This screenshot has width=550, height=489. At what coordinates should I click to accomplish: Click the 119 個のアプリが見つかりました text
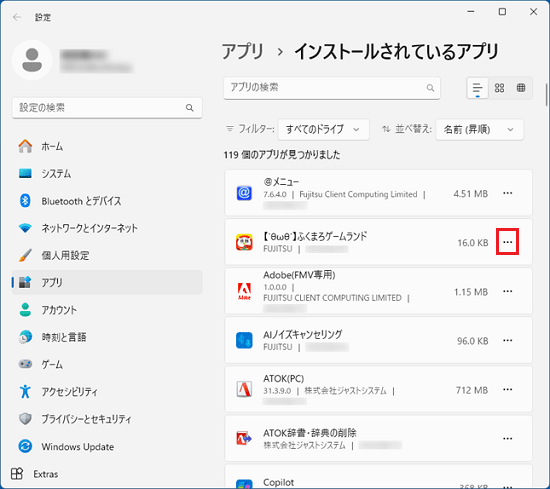pyautogui.click(x=282, y=155)
